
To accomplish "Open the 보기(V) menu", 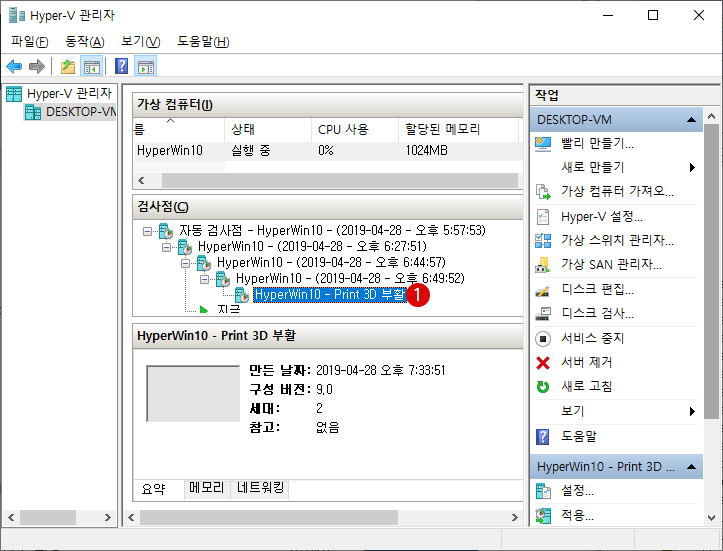I will pyautogui.click(x=141, y=41).
